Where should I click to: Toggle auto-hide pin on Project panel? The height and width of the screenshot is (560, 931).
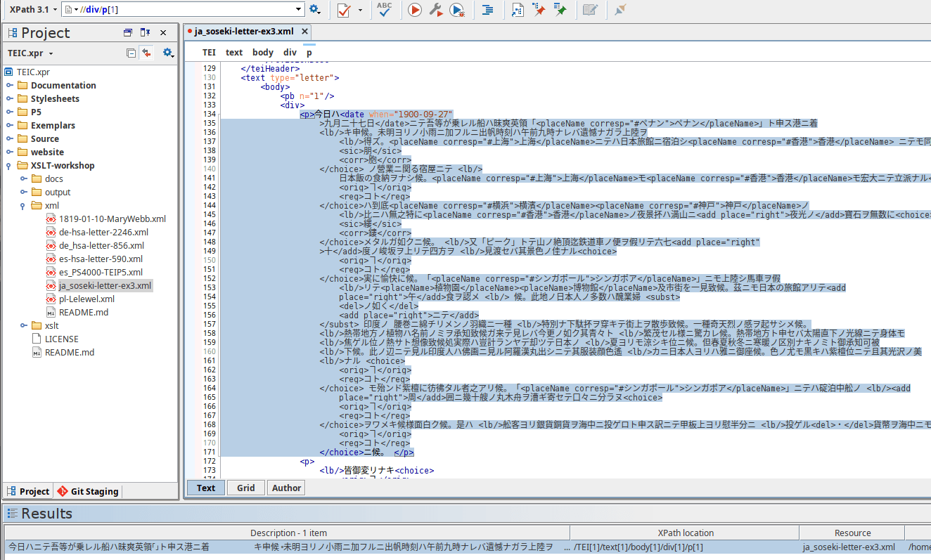tap(145, 32)
